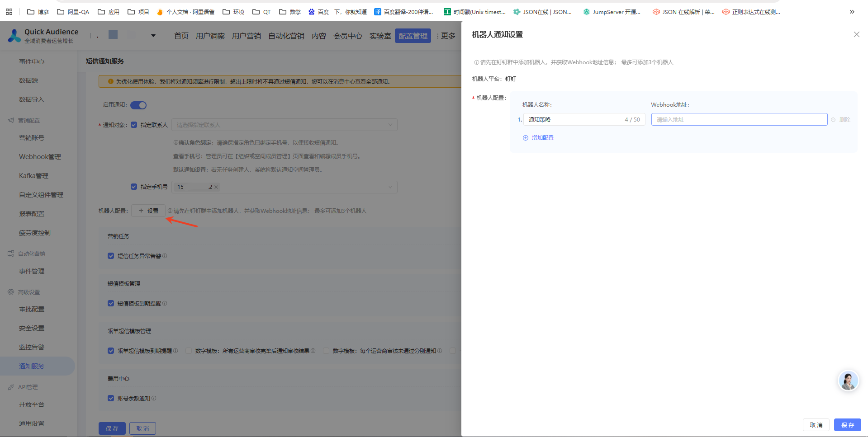This screenshot has height=437, width=868.
Task: Open the 用户营销 tab
Action: click(247, 36)
